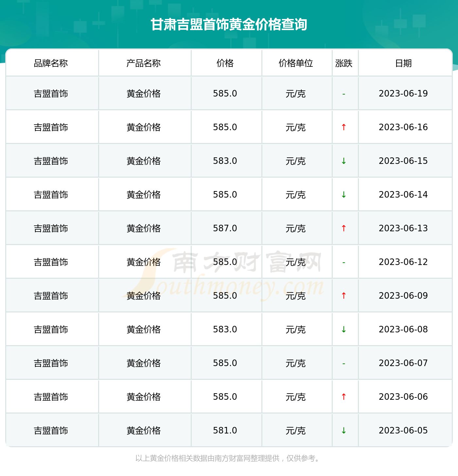The height and width of the screenshot is (476, 458).
Task: Click 黄金价格 in the 2023-06-14 row
Action: pyautogui.click(x=144, y=195)
